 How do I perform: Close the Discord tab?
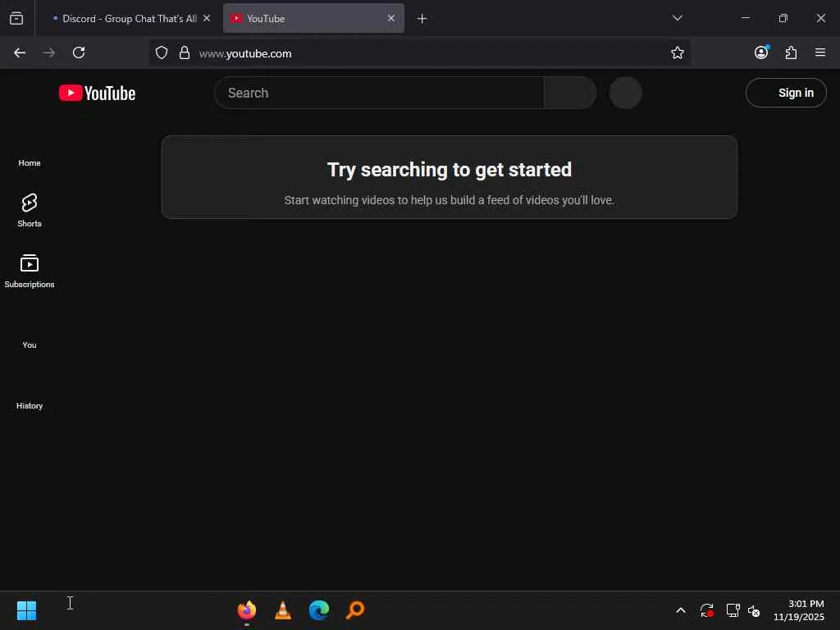pos(207,18)
